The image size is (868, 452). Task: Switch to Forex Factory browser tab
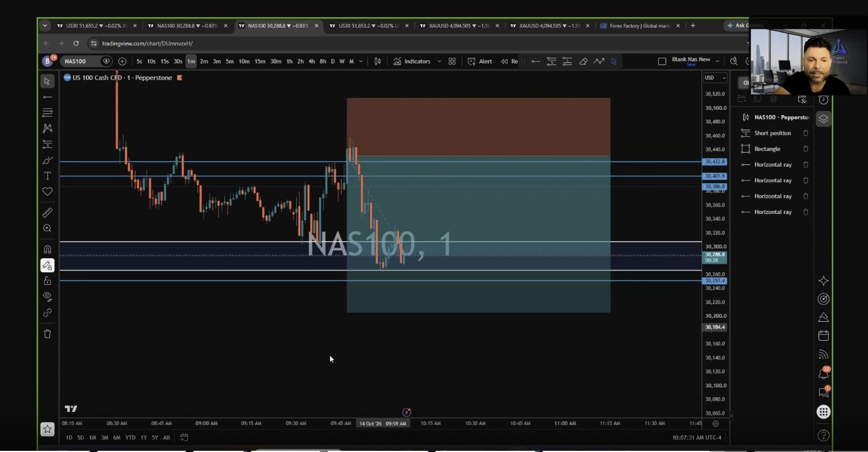point(640,26)
